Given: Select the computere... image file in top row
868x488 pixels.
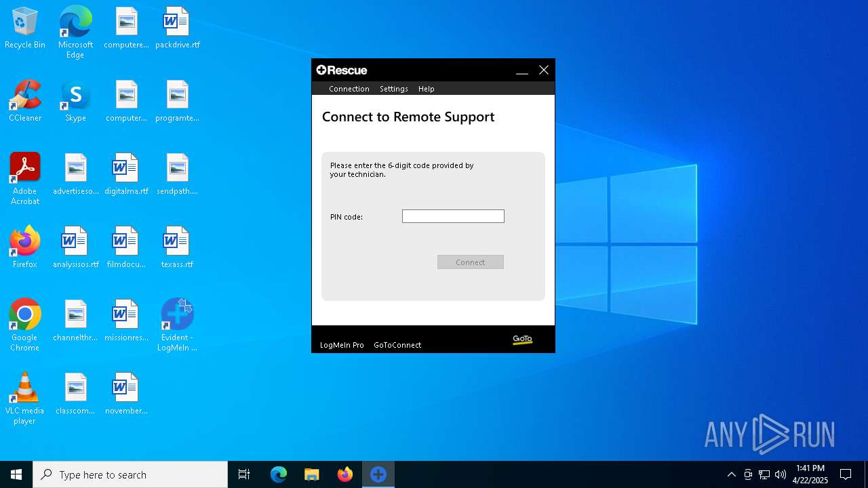Looking at the screenshot, I should [x=126, y=28].
